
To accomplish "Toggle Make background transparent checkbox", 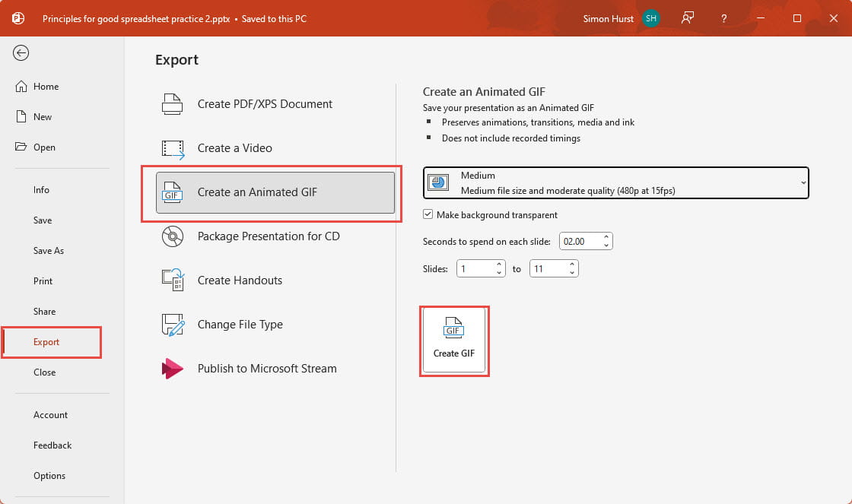I will pos(428,215).
